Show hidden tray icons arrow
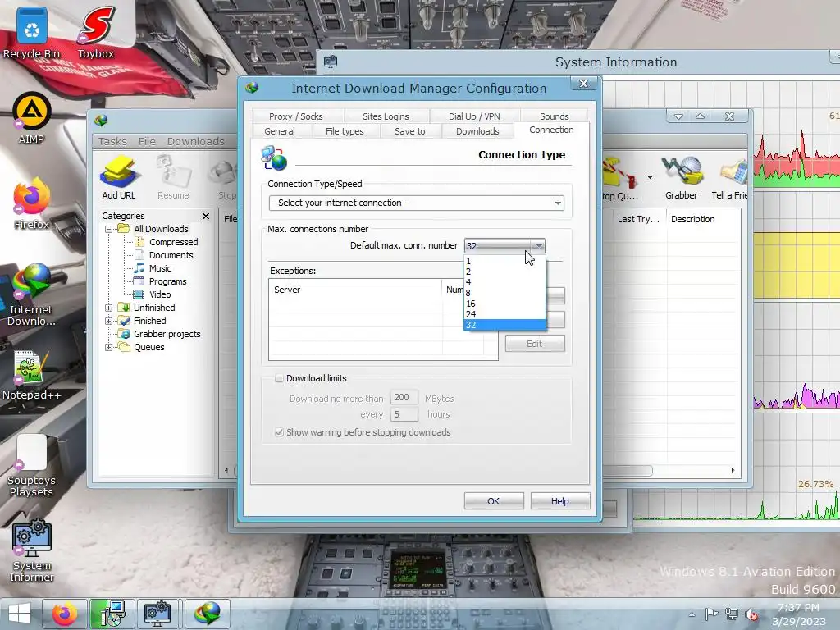Screen dimensions: 840x630 [692, 614]
